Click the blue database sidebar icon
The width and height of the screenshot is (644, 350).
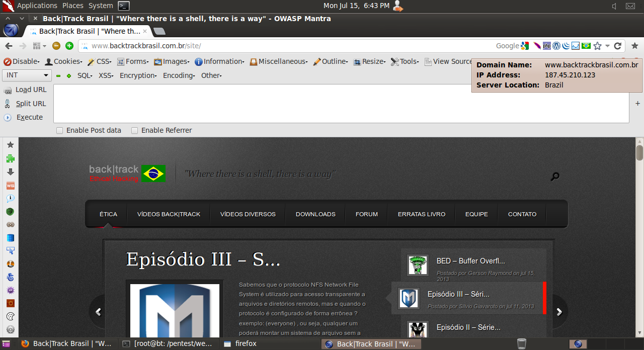click(10, 238)
